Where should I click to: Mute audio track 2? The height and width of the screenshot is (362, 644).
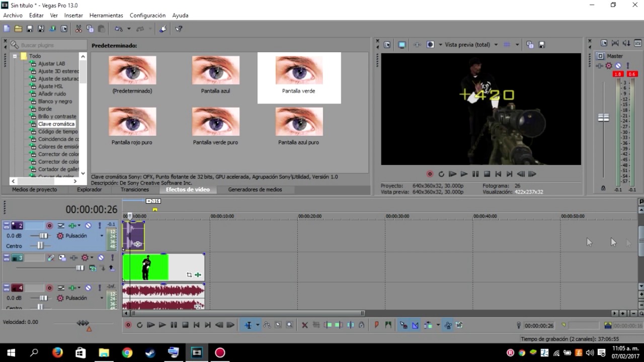[88, 226]
